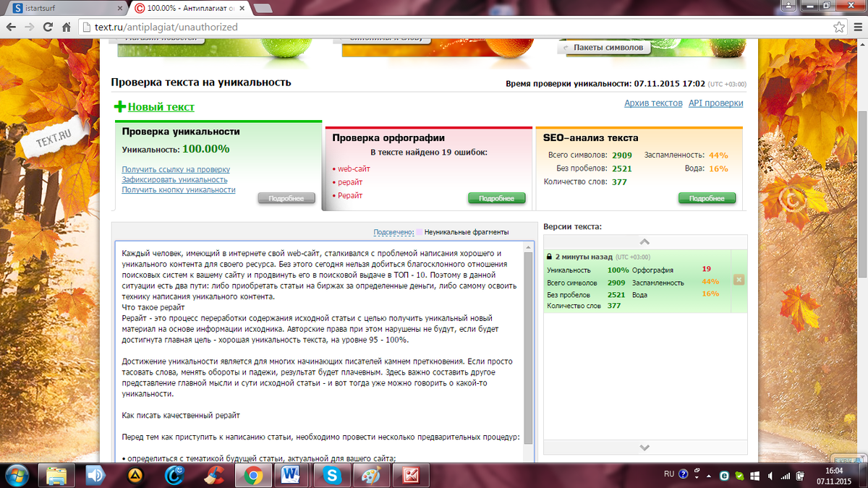Click the browser Forward arrow
The width and height of the screenshot is (868, 488).
[x=30, y=27]
